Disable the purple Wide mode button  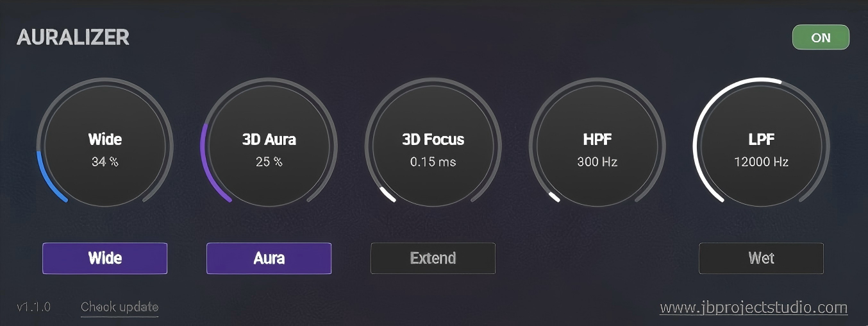click(x=105, y=258)
